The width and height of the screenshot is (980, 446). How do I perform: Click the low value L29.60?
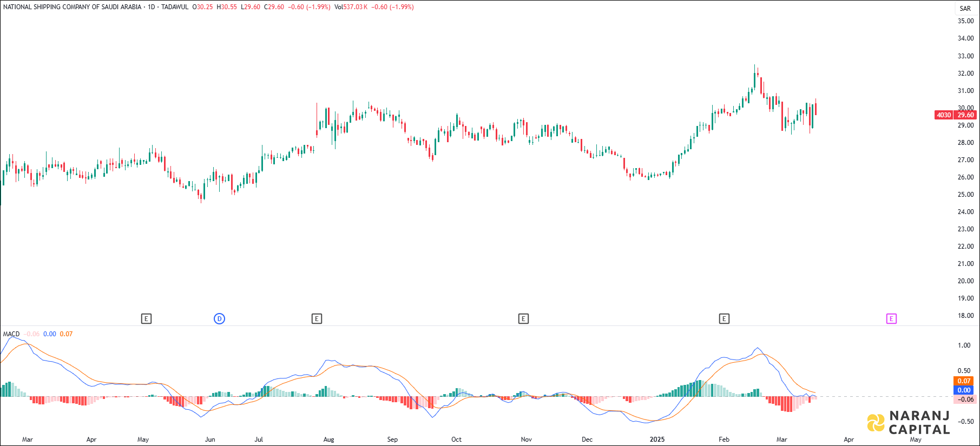[x=251, y=7]
